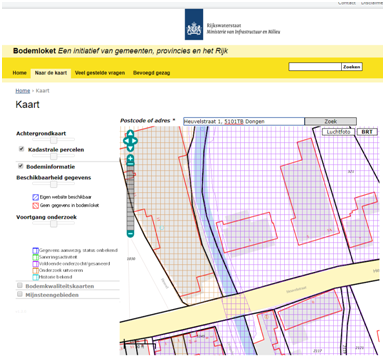Screen dimensions: 385x364
Task: Adjust the Kadastrale percelen opacity slider
Action: pos(53,156)
